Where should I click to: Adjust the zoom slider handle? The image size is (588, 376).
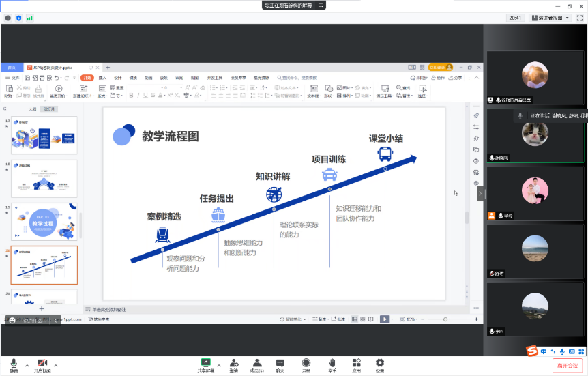[445, 319]
